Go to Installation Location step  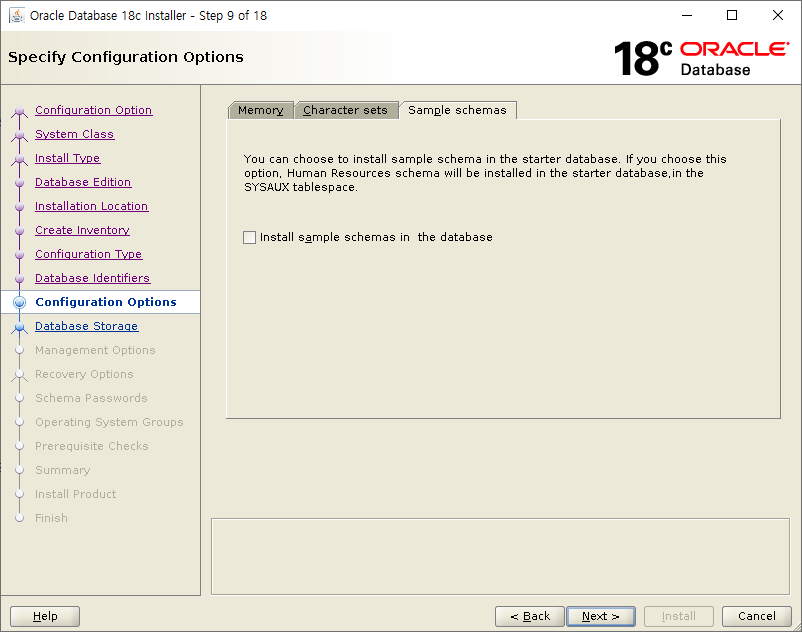coord(92,206)
